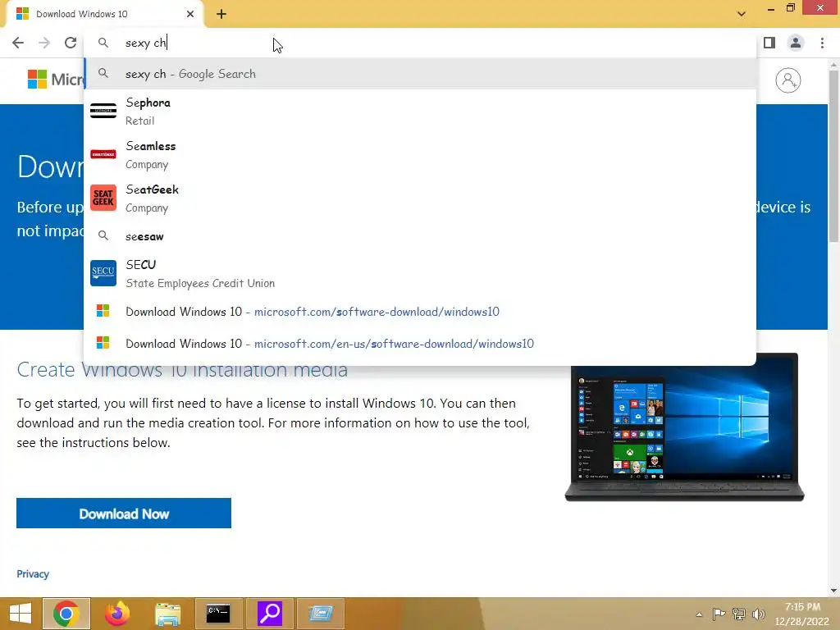Click the Seamless logo icon
Screen dimensions: 840x630
tap(103, 154)
